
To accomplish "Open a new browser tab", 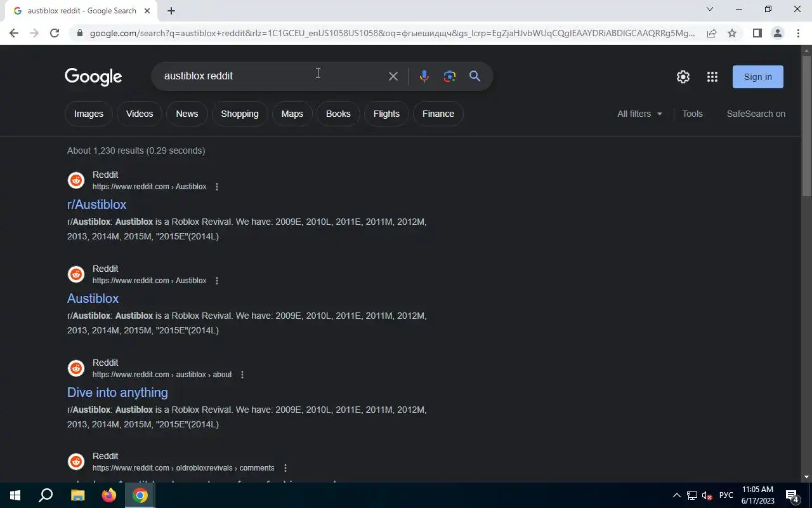I will pyautogui.click(x=171, y=11).
